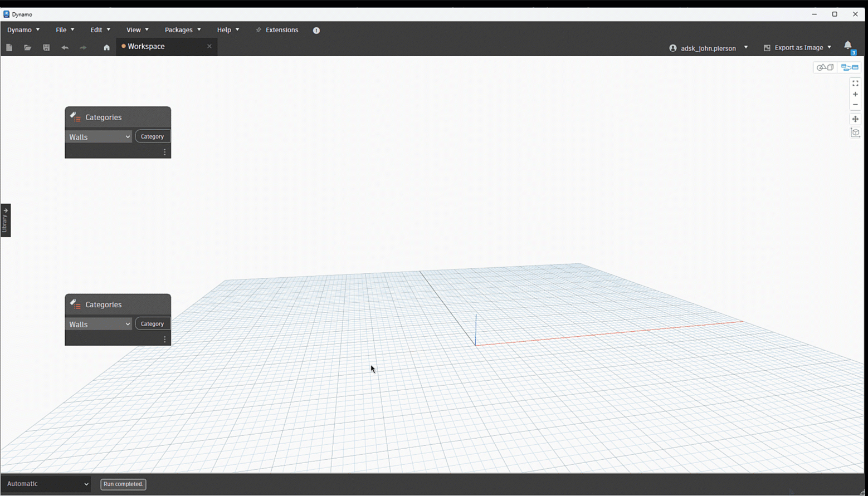
Task: Open a file with the folder icon
Action: pyautogui.click(x=27, y=48)
